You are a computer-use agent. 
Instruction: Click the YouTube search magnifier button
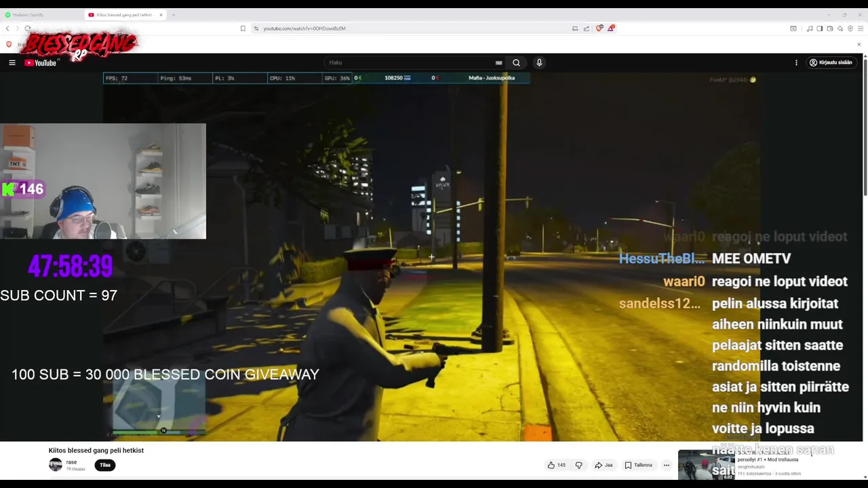tap(516, 62)
